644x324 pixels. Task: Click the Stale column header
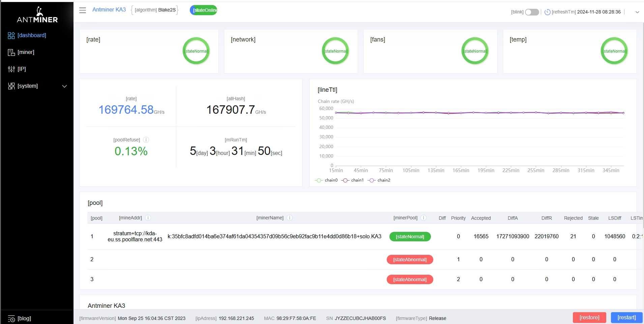click(593, 218)
